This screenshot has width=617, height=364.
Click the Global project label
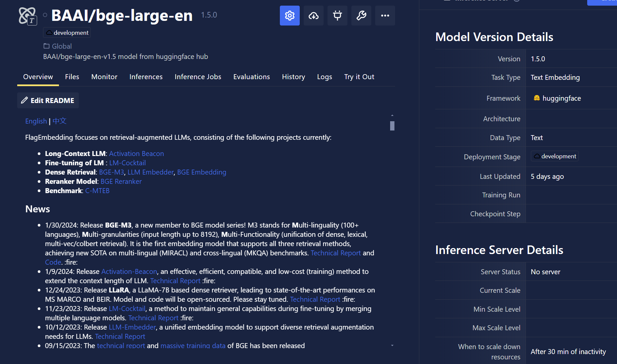pos(62,46)
